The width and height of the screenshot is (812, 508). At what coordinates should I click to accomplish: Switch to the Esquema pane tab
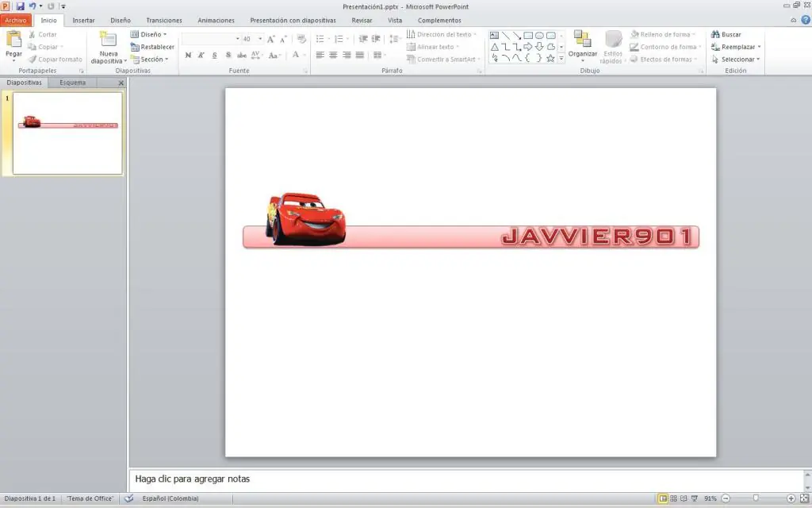coord(72,83)
